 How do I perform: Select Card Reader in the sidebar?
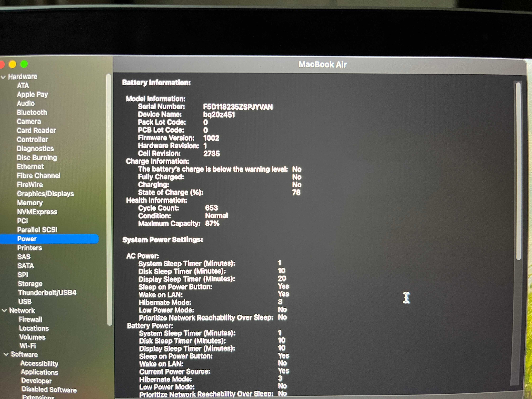[x=36, y=131]
